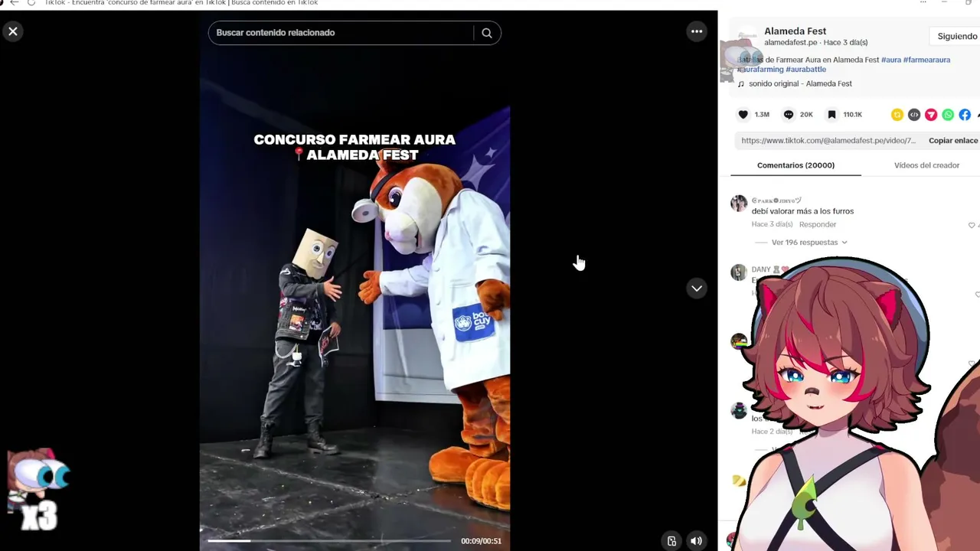This screenshot has width=980, height=551.
Task: Open the music note original sound icon
Action: 741,84
